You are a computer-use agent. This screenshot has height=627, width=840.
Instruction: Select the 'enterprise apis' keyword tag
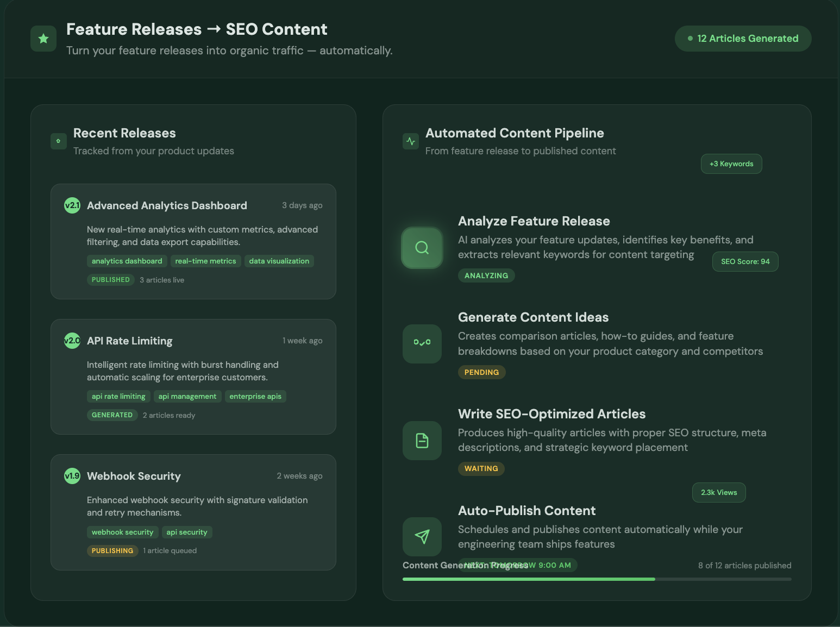[255, 397]
